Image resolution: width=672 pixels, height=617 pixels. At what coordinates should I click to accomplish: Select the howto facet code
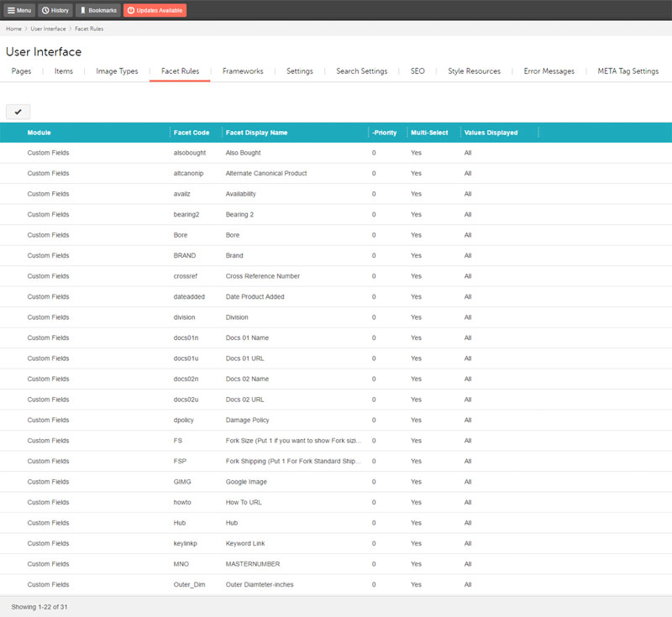pyautogui.click(x=182, y=502)
